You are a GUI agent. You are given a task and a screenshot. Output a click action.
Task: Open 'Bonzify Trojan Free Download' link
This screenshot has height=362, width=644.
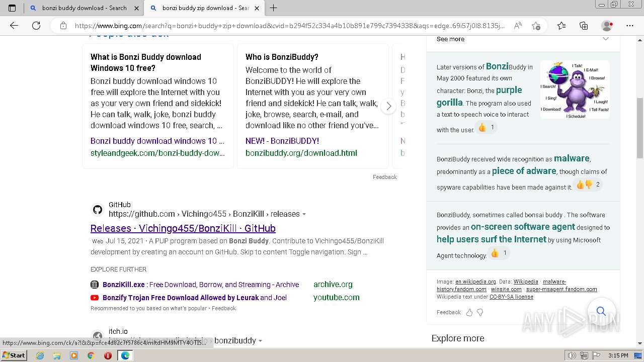[195, 298]
